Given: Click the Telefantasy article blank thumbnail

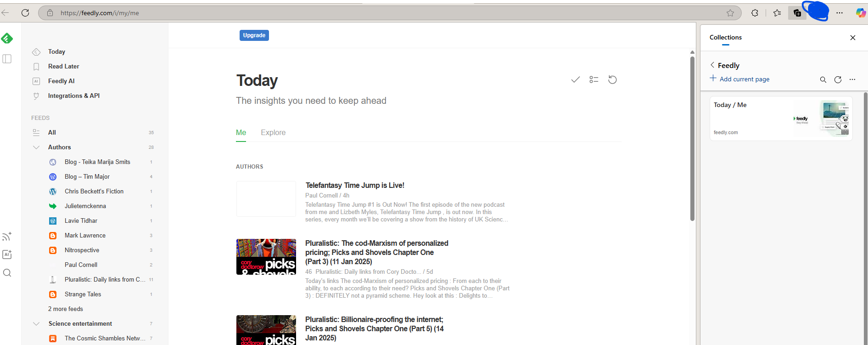Looking at the screenshot, I should [266, 199].
